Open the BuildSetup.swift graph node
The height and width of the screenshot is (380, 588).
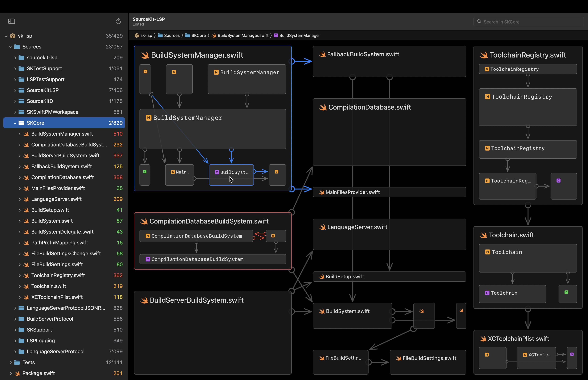pos(389,277)
